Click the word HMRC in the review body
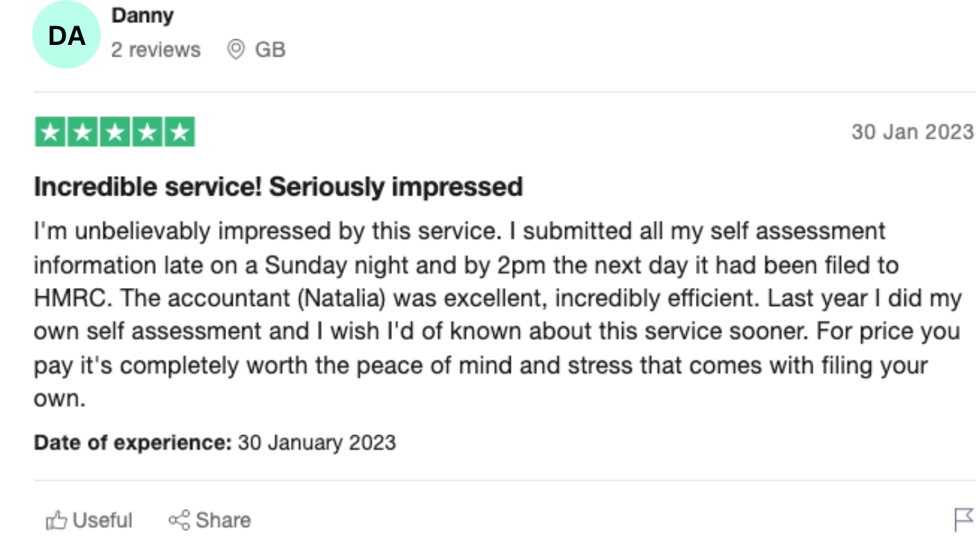 [x=70, y=298]
